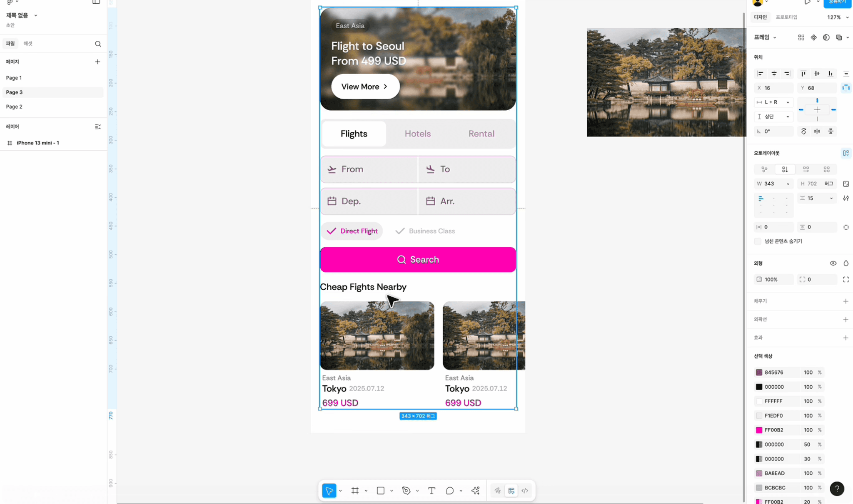853x504 pixels.
Task: Switch to the Prototype tab
Action: click(786, 17)
